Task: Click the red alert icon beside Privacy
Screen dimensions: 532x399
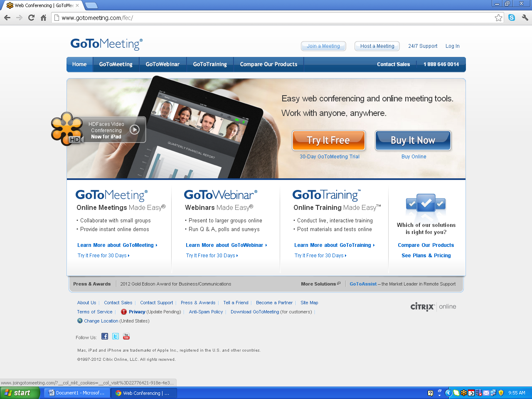Action: click(124, 312)
